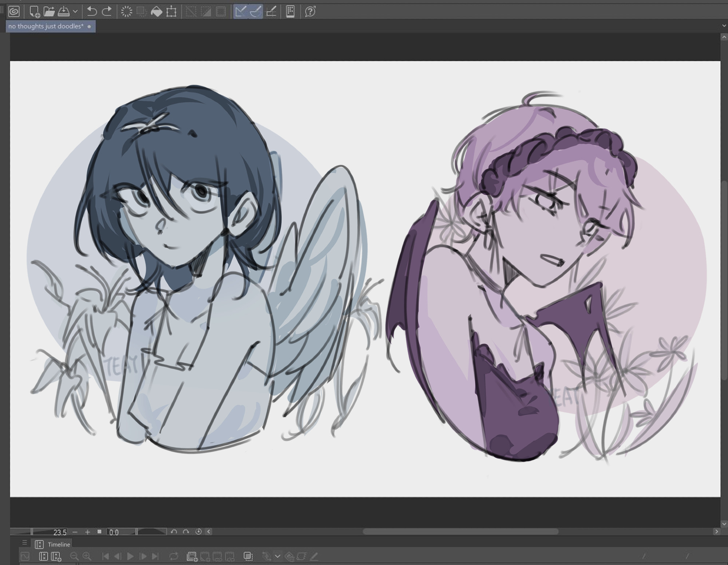The width and height of the screenshot is (728, 565).
Task: Click the delete keyframe icon
Action: pyautogui.click(x=290, y=557)
